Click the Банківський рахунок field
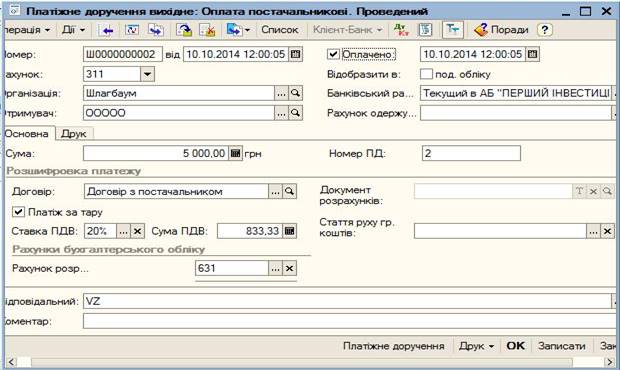 tap(516, 93)
